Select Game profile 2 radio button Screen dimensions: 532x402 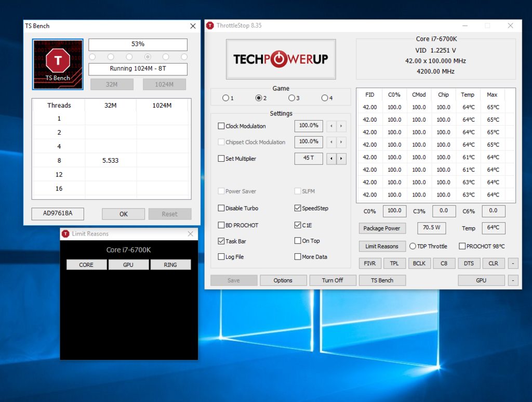coord(259,98)
